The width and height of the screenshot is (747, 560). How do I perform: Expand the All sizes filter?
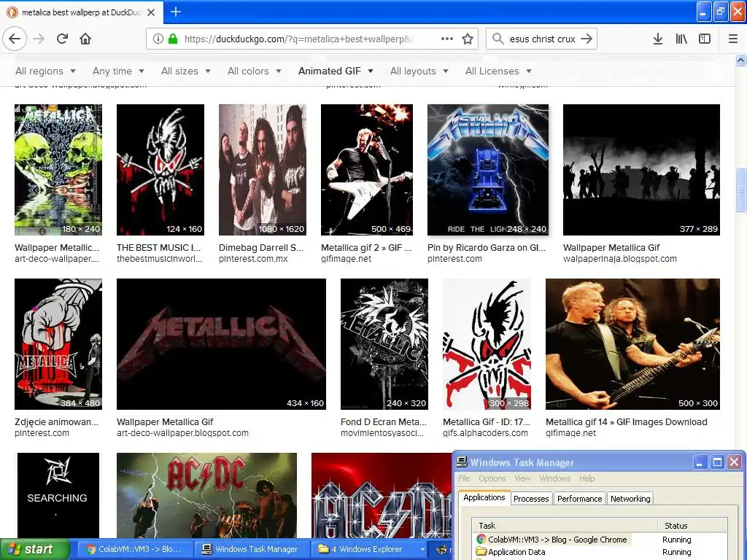pyautogui.click(x=186, y=71)
